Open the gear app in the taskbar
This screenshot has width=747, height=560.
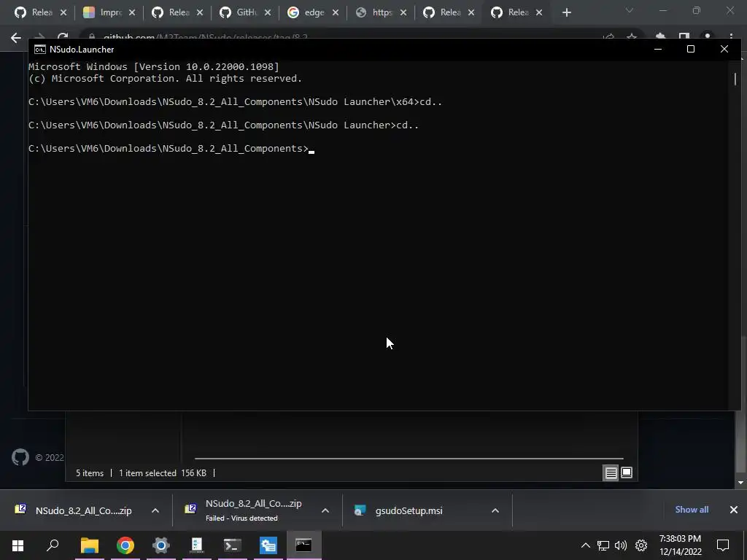click(161, 545)
